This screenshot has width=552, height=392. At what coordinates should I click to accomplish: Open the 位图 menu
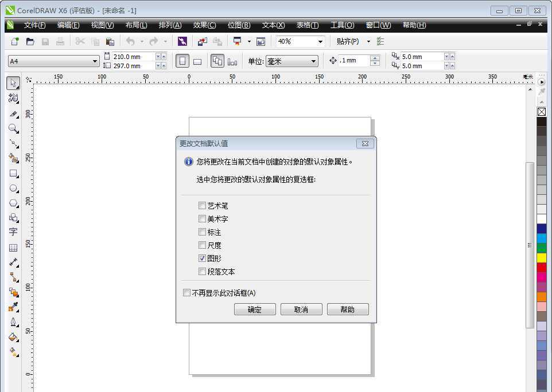(238, 25)
